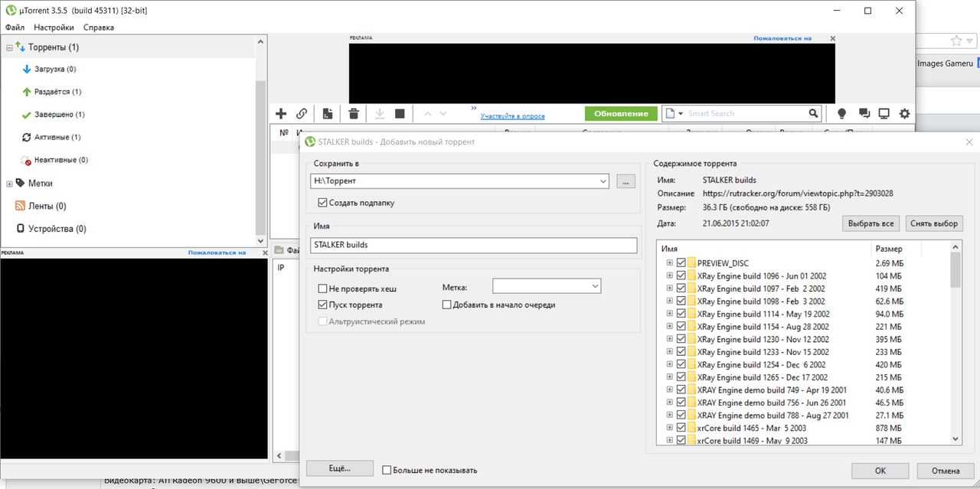Click the green Обновление button

pos(621,113)
